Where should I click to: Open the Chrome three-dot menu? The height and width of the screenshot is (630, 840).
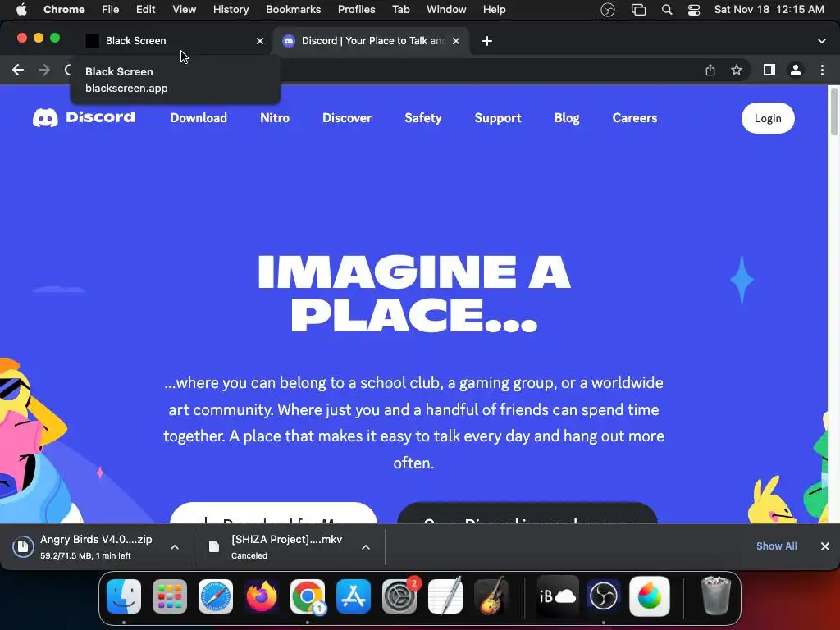pyautogui.click(x=822, y=70)
